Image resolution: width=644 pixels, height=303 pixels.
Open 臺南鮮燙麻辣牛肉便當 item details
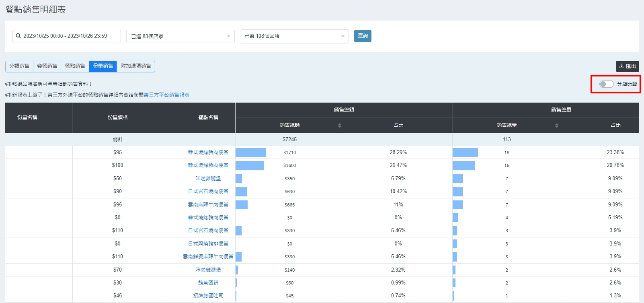[x=208, y=257]
